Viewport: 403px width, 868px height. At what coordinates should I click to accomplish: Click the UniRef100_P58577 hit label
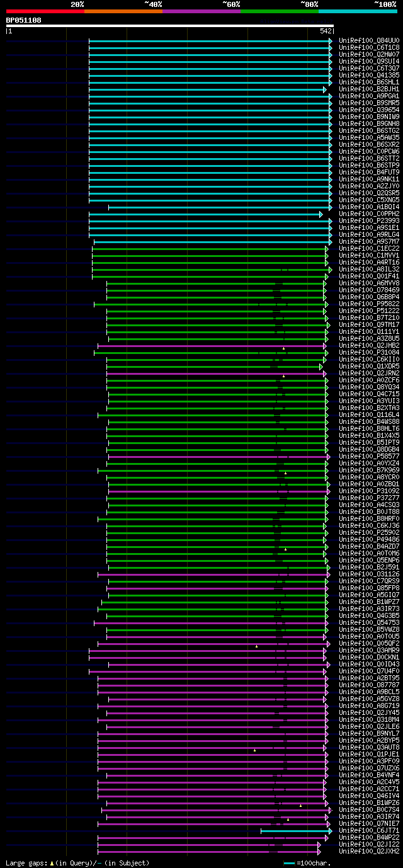[369, 456]
